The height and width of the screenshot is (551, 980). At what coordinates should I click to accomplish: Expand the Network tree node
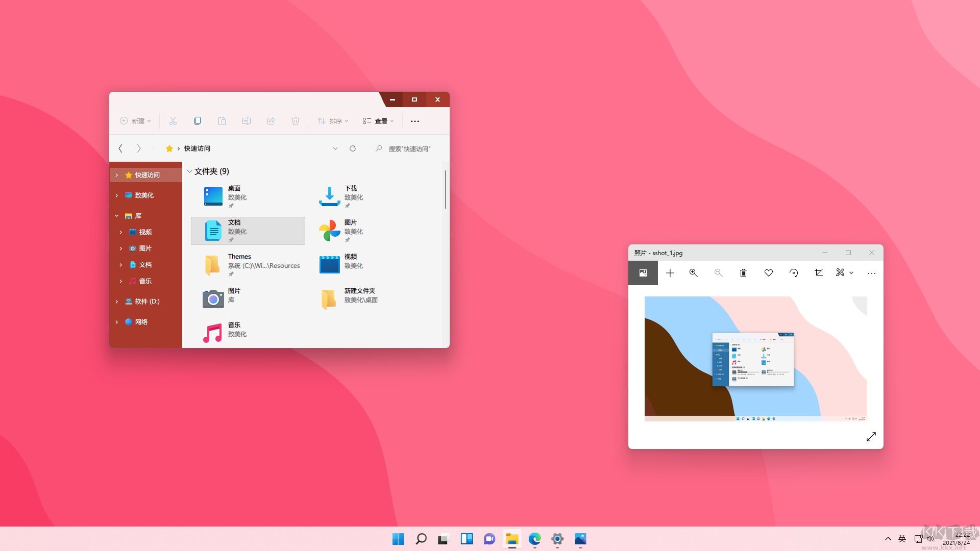[x=117, y=322]
